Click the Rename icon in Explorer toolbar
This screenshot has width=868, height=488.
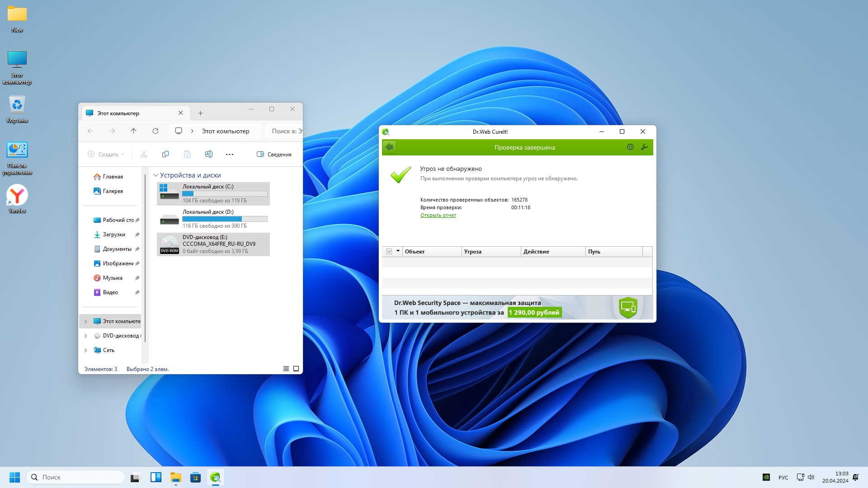click(208, 154)
